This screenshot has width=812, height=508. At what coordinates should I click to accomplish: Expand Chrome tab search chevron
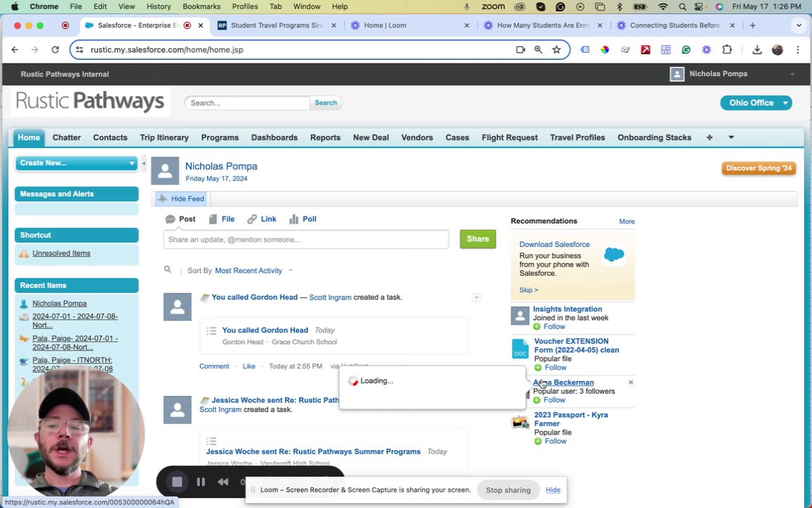click(799, 25)
